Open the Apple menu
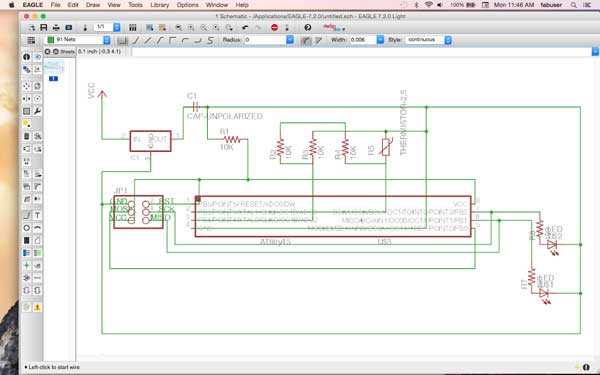This screenshot has width=600, height=375. 11,5
